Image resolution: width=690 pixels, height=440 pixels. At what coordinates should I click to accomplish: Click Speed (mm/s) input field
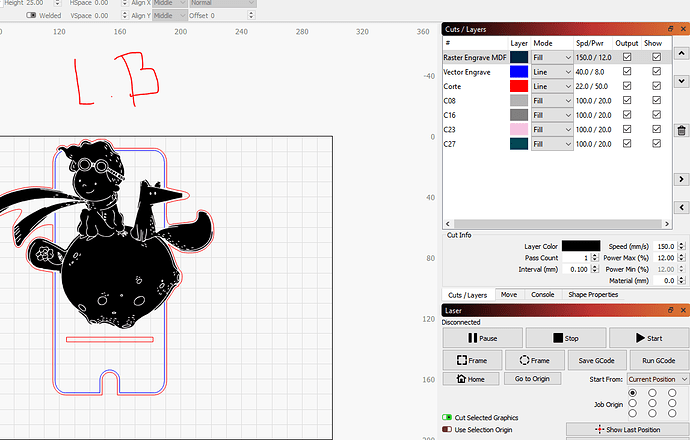tap(665, 246)
